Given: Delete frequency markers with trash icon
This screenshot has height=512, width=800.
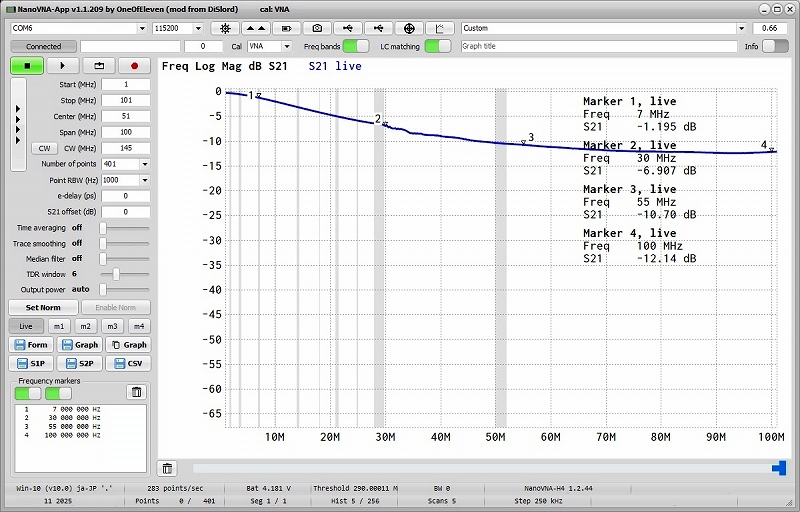Looking at the screenshot, I should pyautogui.click(x=136, y=392).
